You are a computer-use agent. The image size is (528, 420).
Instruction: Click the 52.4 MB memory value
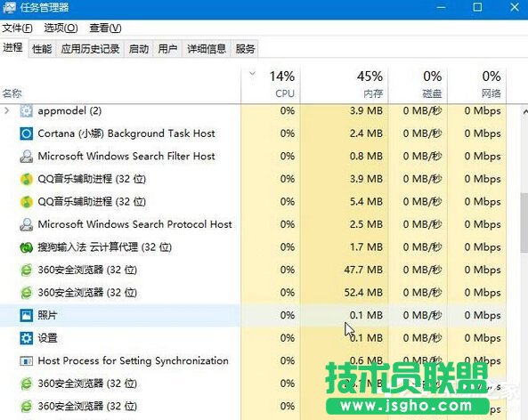tap(363, 293)
